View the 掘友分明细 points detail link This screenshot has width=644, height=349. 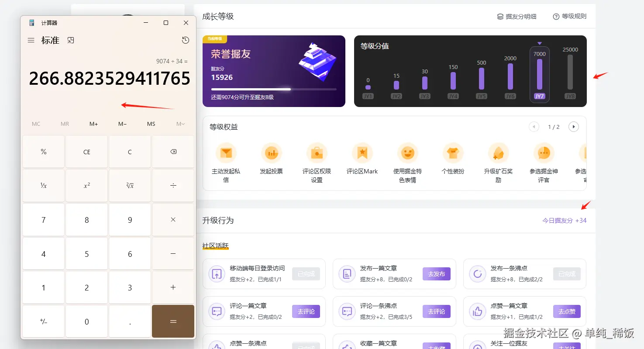click(x=517, y=16)
